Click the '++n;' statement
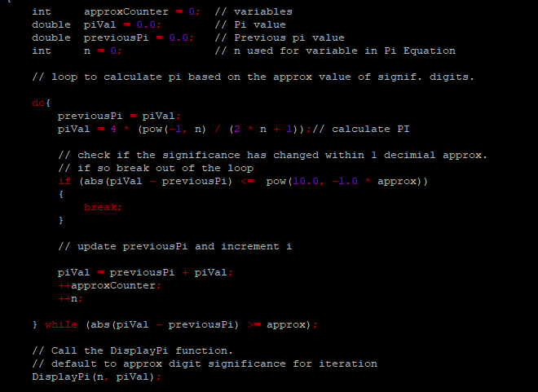The image size is (538, 392). (70, 298)
